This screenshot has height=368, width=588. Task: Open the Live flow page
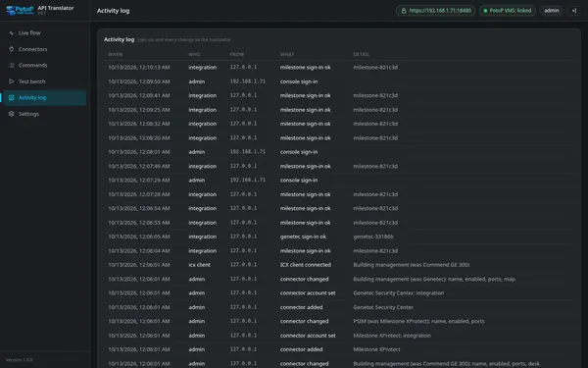(45, 33)
